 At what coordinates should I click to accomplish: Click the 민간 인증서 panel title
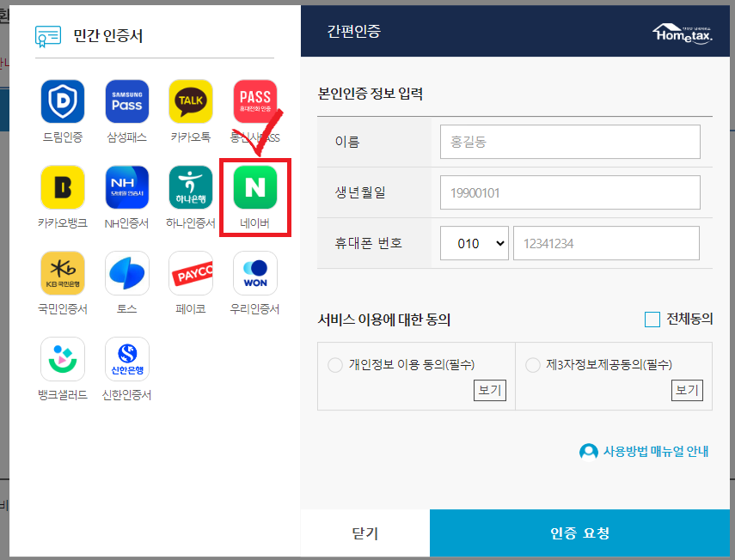[x=107, y=36]
